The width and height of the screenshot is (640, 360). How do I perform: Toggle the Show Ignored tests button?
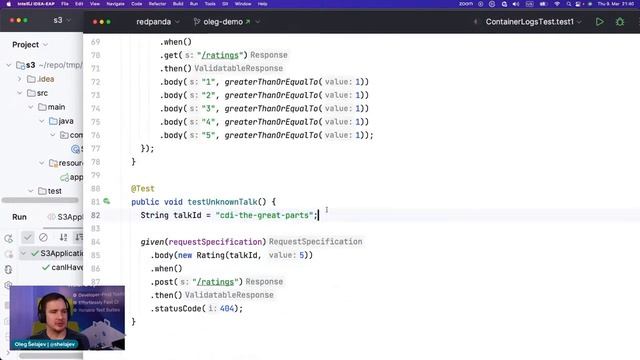click(43, 237)
